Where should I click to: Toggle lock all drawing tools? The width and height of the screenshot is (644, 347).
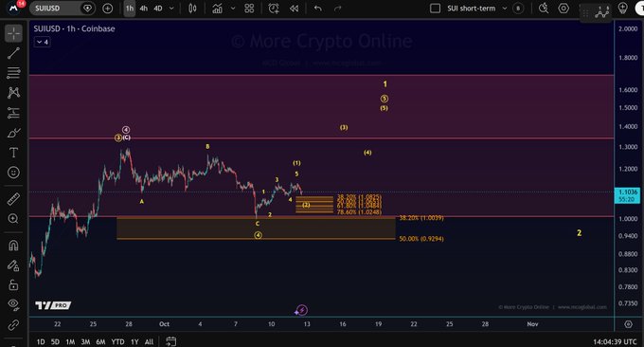coord(13,285)
